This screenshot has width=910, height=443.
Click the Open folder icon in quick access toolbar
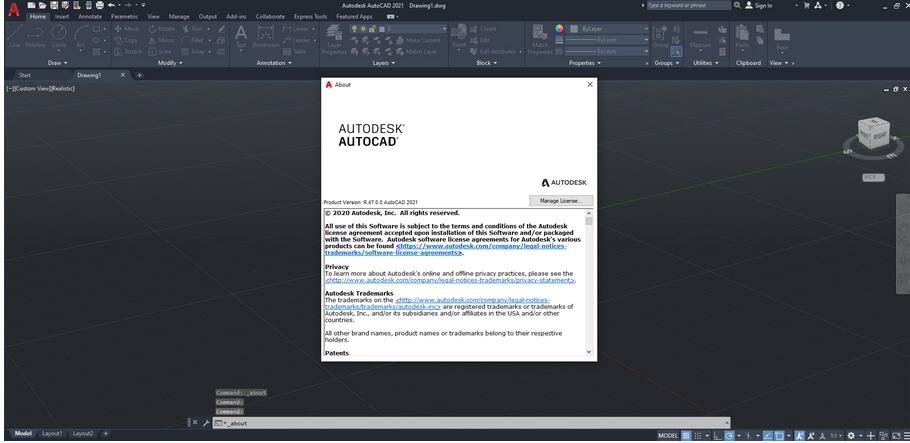click(43, 5)
